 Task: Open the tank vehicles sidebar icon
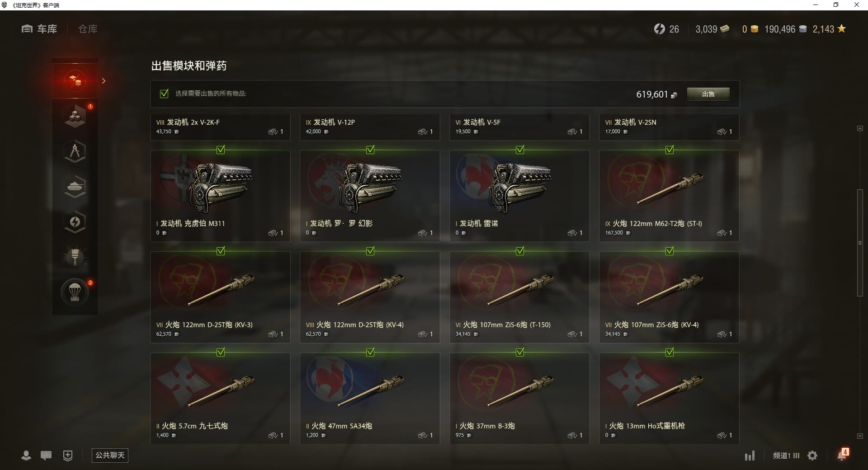click(x=75, y=187)
